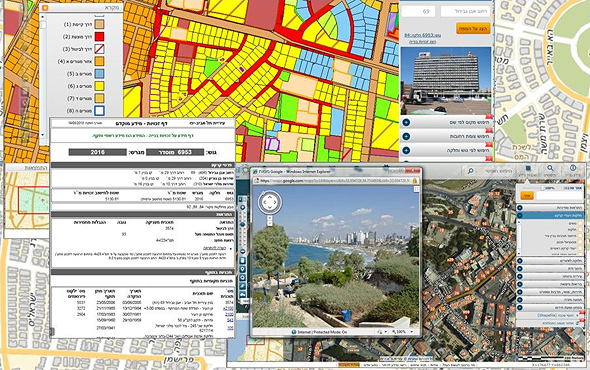The height and width of the screenshot is (370, 590).
Task: Click red flag icon beside חיפוש מקום לפי שם
Action: pos(489,117)
